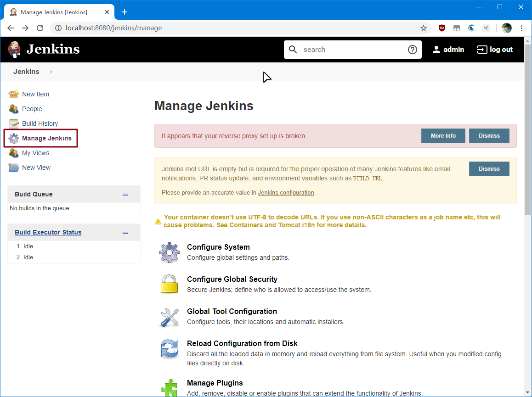Go back with the browser back arrow
532x397 pixels.
11,28
